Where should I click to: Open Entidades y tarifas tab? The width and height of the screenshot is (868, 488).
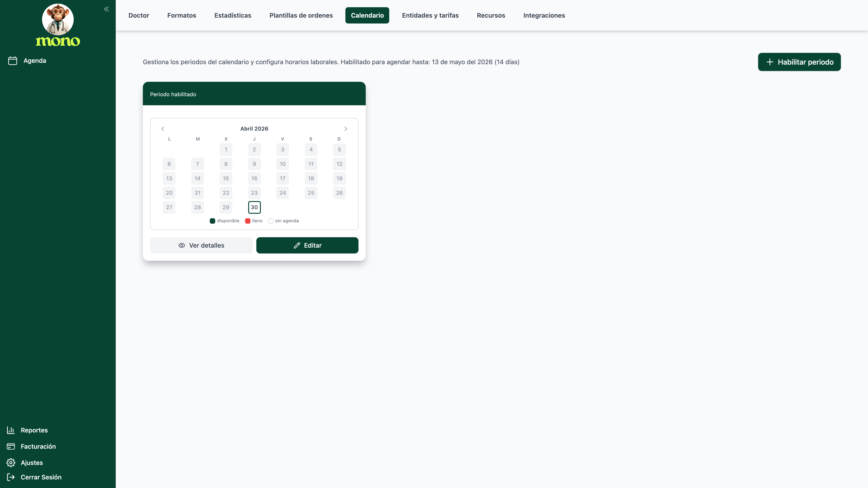pyautogui.click(x=430, y=16)
